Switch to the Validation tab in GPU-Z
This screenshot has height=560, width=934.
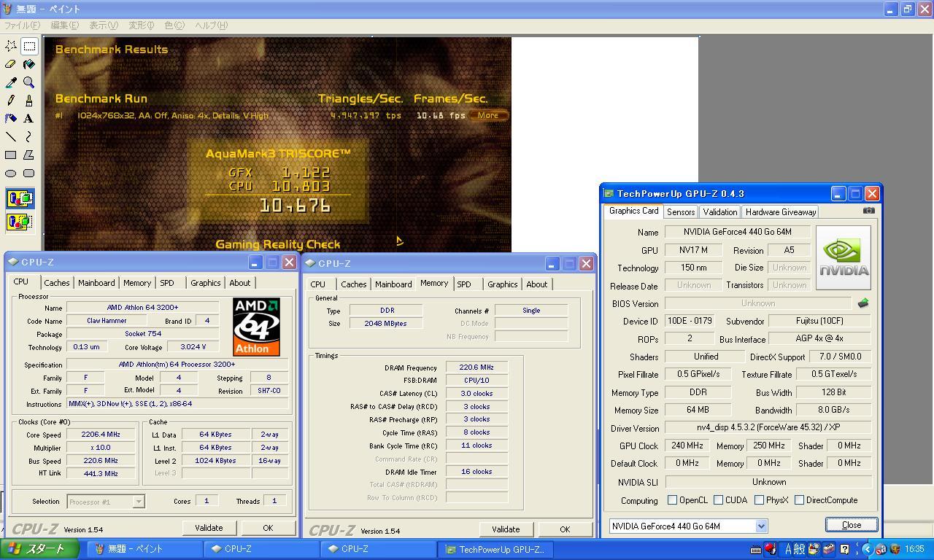coord(719,212)
